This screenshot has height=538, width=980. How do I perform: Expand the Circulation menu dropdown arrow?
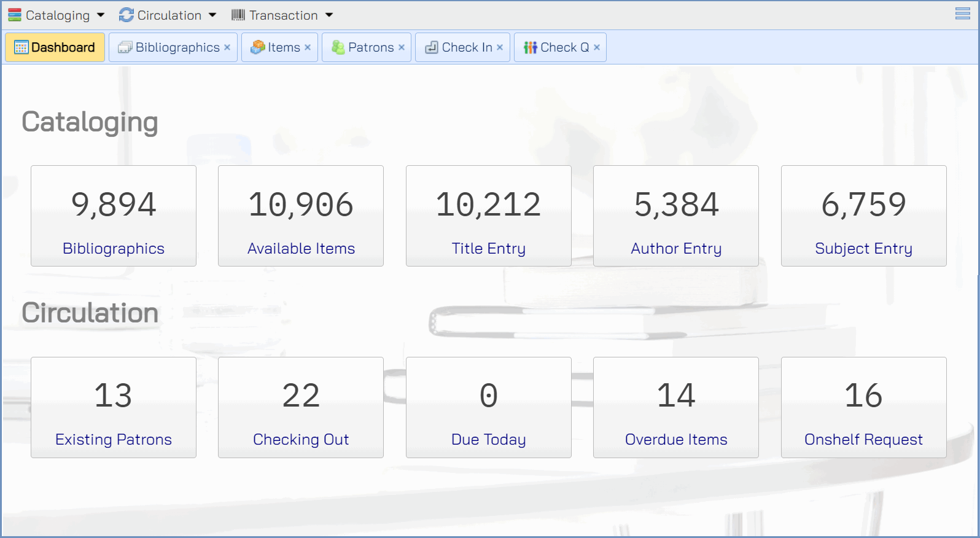(x=212, y=15)
